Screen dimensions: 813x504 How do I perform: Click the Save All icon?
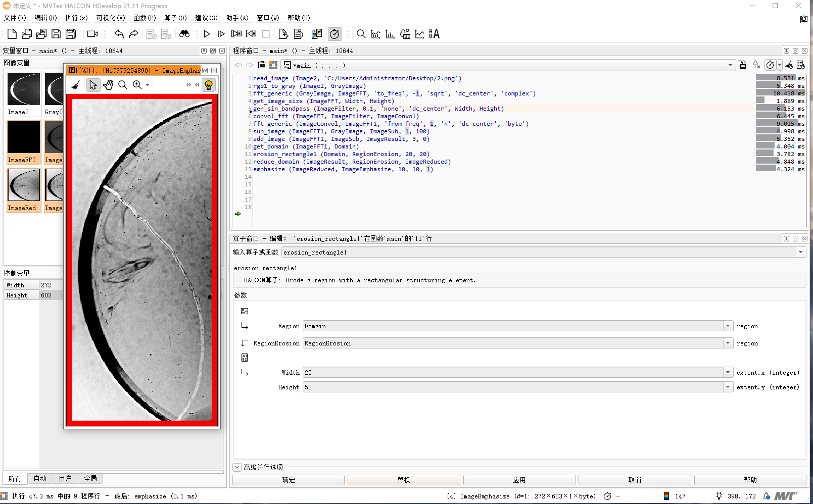[x=71, y=34]
